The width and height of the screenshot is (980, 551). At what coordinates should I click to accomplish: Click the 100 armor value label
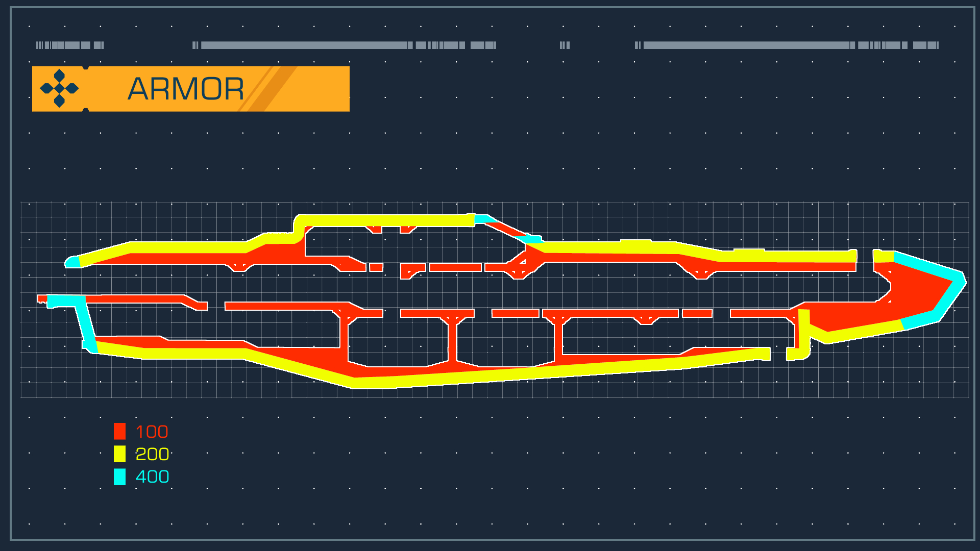(x=152, y=432)
